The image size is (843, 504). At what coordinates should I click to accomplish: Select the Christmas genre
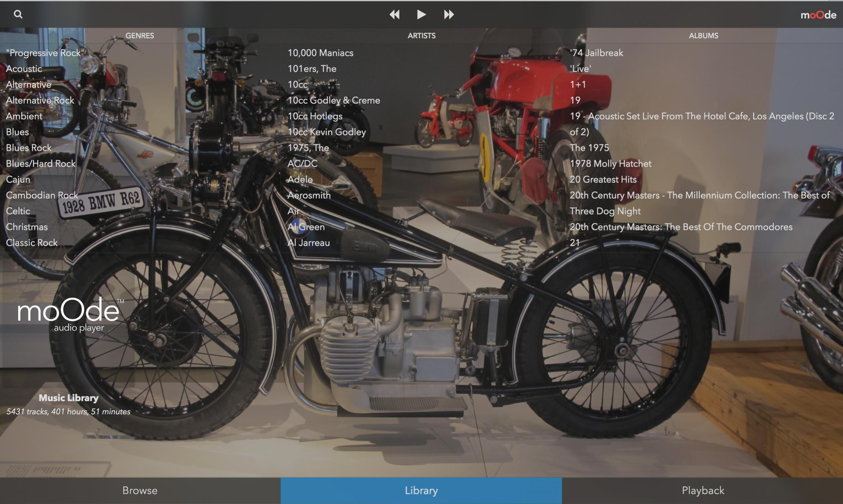tap(27, 227)
